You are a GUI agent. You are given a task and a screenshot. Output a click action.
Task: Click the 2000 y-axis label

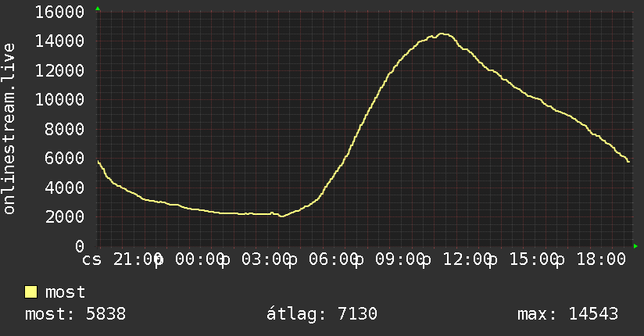click(x=65, y=217)
